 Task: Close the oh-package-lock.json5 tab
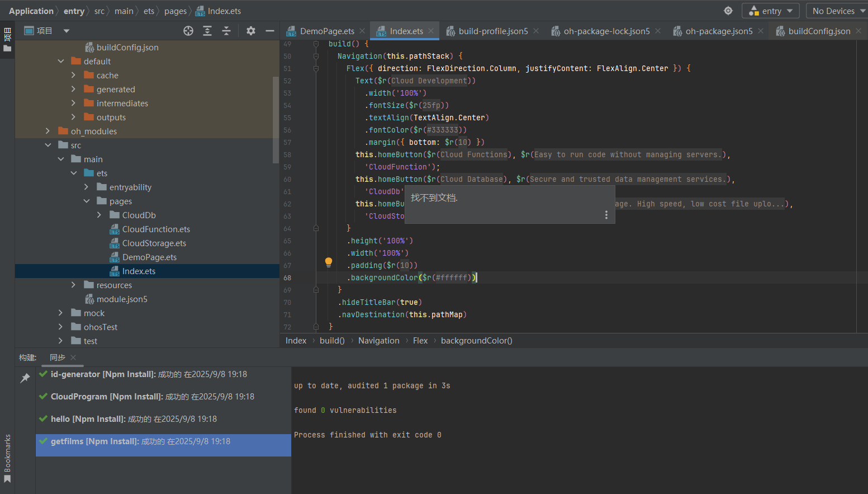pyautogui.click(x=658, y=31)
